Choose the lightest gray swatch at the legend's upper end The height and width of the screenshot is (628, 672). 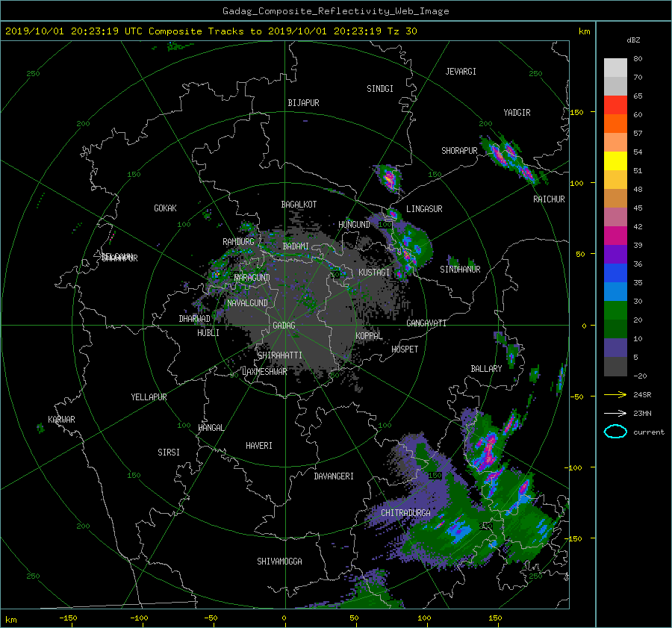615,68
